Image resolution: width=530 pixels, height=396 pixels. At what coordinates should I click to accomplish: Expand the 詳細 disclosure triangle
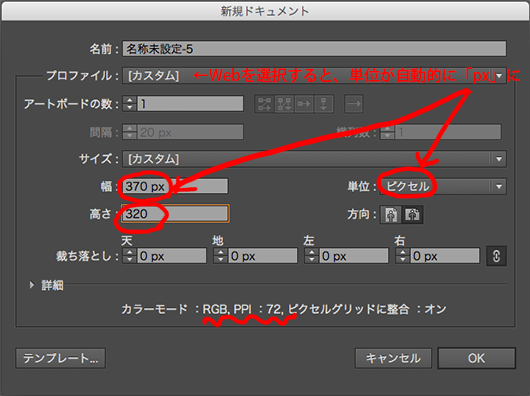point(32,285)
